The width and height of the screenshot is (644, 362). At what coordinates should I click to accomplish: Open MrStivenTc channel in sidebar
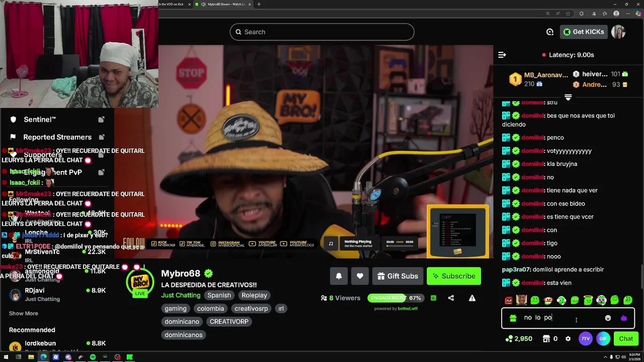[x=57, y=255]
